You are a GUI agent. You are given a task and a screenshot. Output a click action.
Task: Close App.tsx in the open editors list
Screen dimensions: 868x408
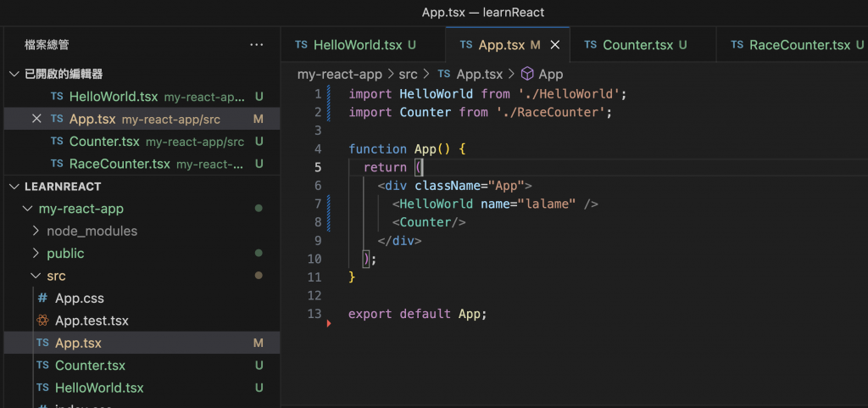coord(36,119)
